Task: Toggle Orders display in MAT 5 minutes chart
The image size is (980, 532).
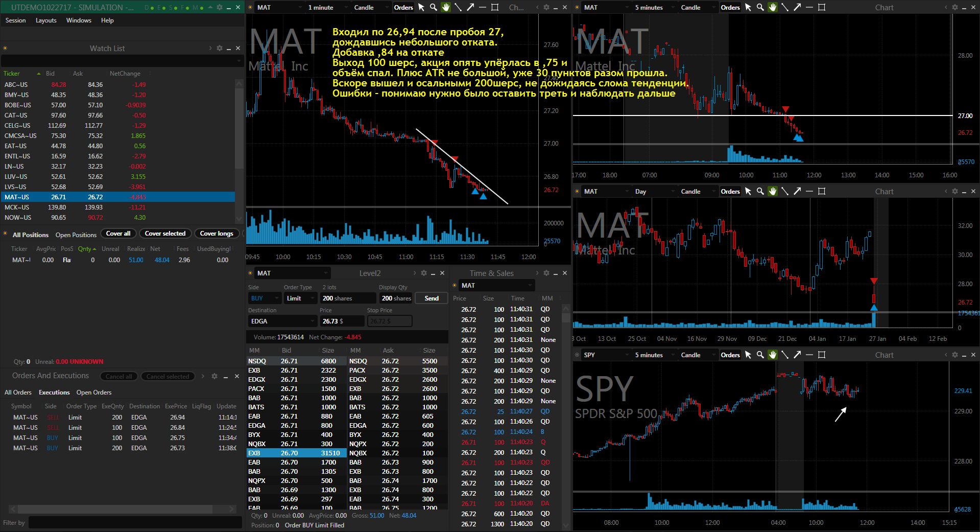Action: click(x=730, y=7)
